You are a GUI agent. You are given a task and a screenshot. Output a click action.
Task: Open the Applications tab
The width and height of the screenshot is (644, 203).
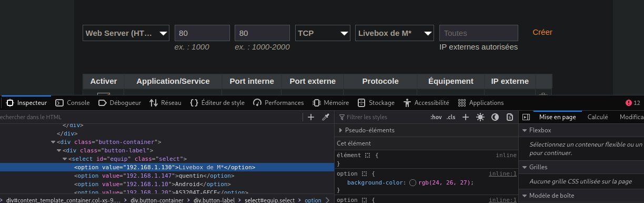481,103
